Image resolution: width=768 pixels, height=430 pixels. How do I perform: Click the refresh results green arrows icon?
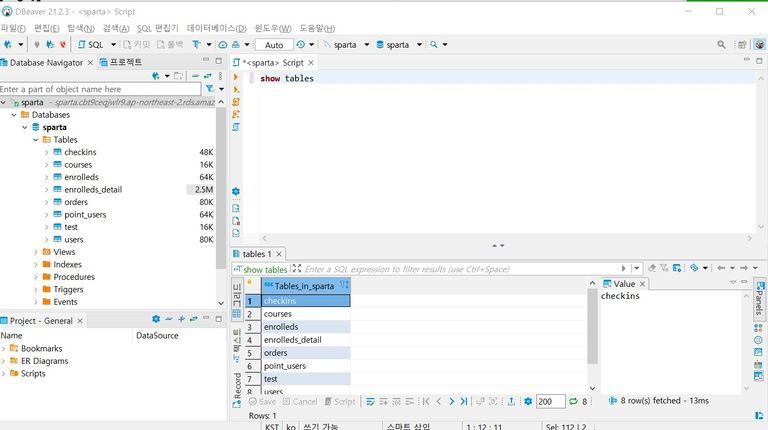(573, 402)
